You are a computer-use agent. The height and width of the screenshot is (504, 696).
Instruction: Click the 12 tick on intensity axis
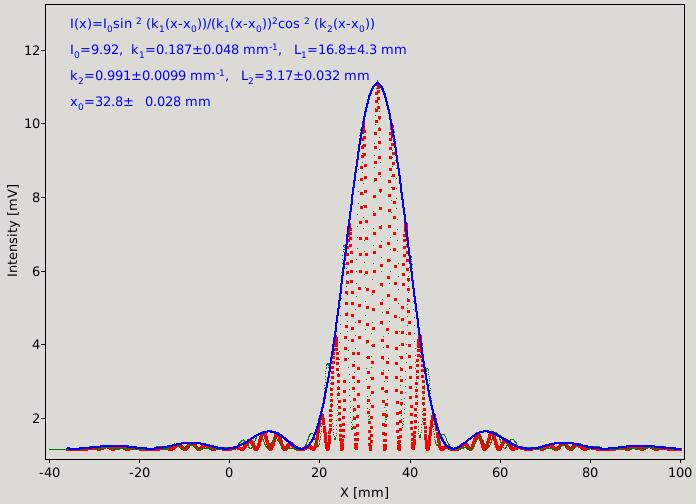click(x=31, y=51)
